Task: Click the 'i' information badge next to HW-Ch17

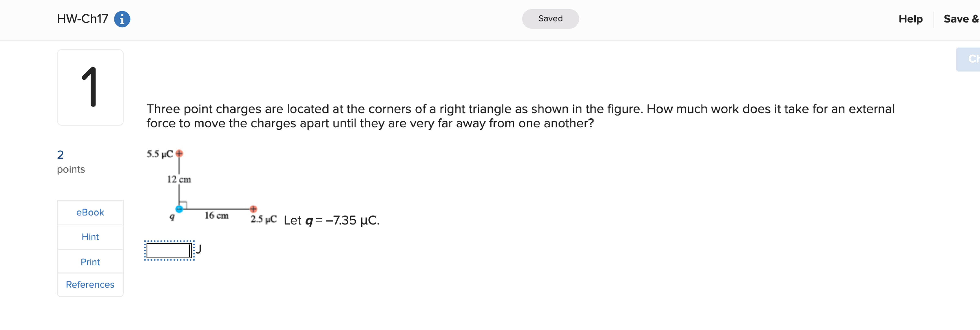Action: click(123, 19)
